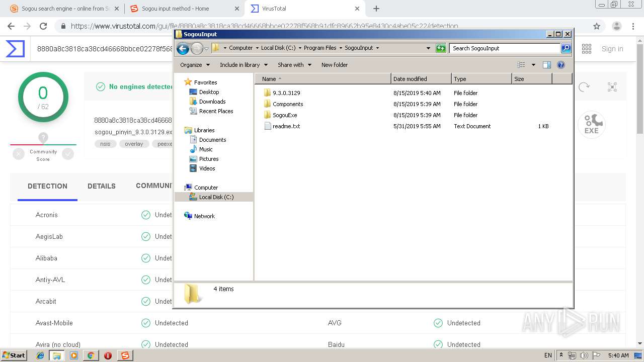
Task: Open Sogou app in taskbar
Action: [125, 355]
